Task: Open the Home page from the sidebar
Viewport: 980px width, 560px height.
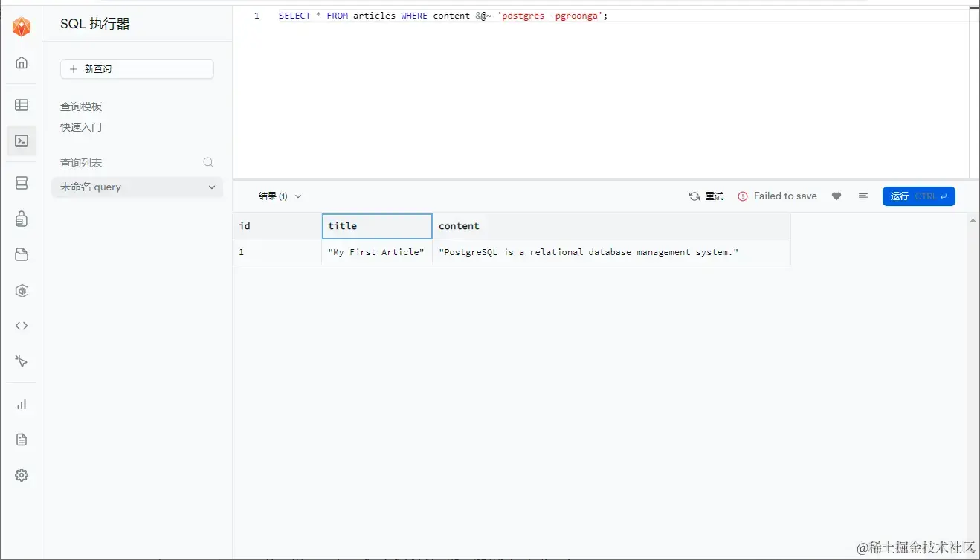Action: coord(22,62)
